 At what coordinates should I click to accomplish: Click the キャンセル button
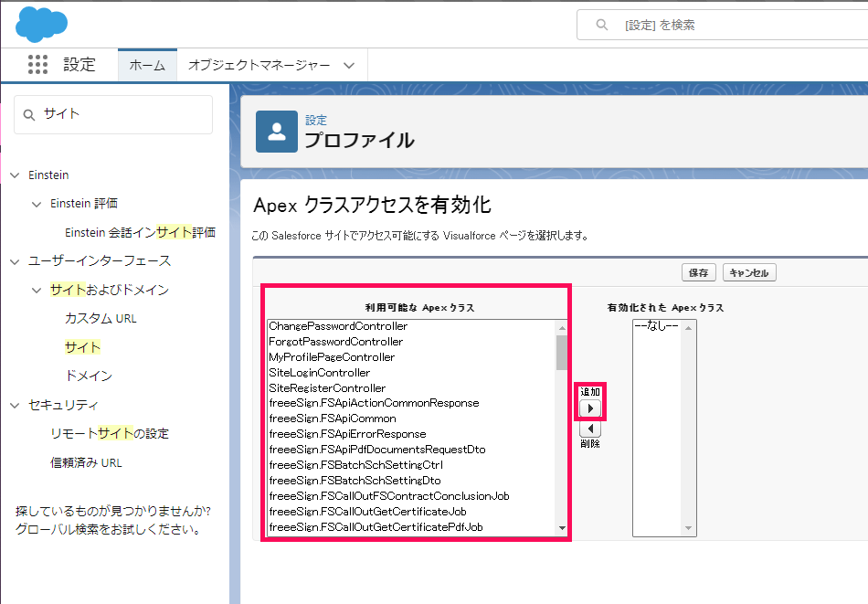pos(749,272)
